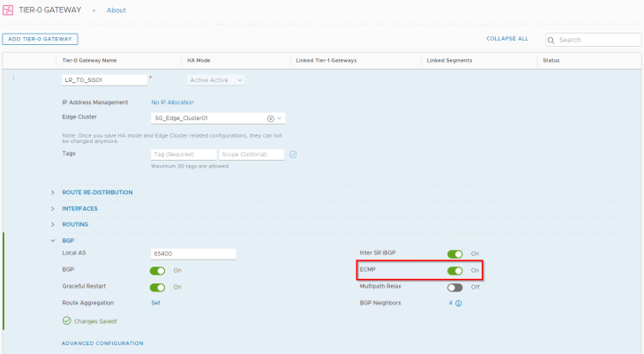Click the green Changes Saved checkmark icon
The height and width of the screenshot is (354, 644).
[66, 320]
